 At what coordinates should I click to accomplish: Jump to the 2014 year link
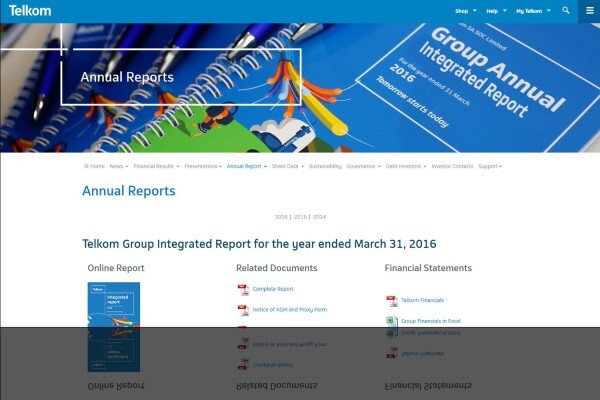(x=320, y=217)
